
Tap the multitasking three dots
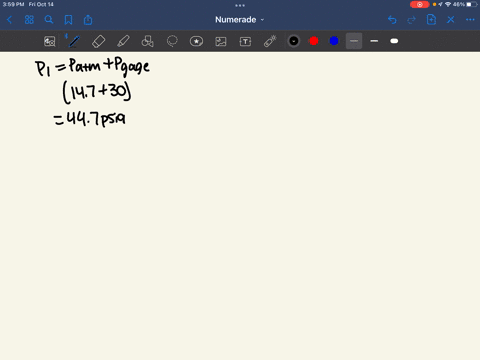(x=240, y=5)
